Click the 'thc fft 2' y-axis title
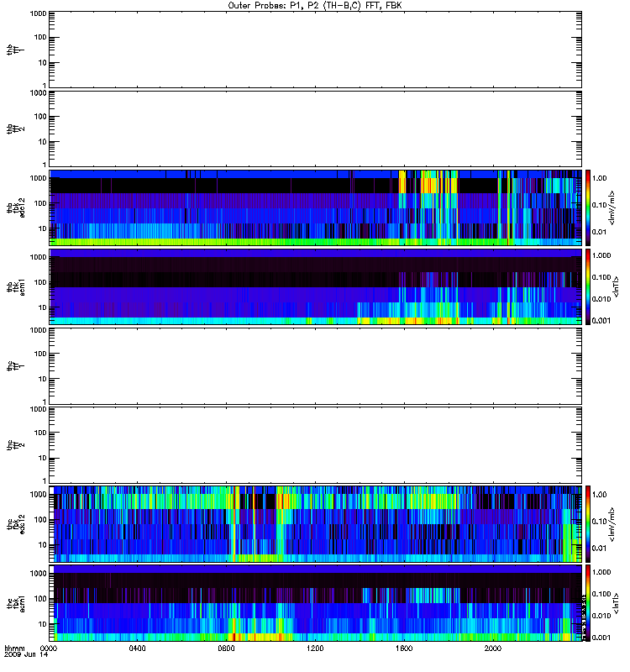Screen dimensions: 630x672 (16, 445)
